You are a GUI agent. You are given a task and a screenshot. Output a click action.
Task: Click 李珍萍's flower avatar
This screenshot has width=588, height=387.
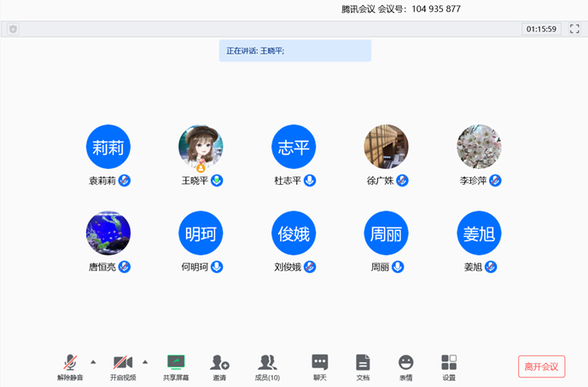[x=478, y=147]
